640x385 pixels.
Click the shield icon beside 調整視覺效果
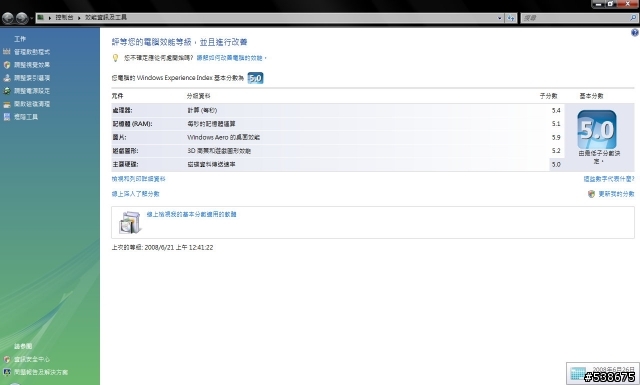[x=7, y=65]
